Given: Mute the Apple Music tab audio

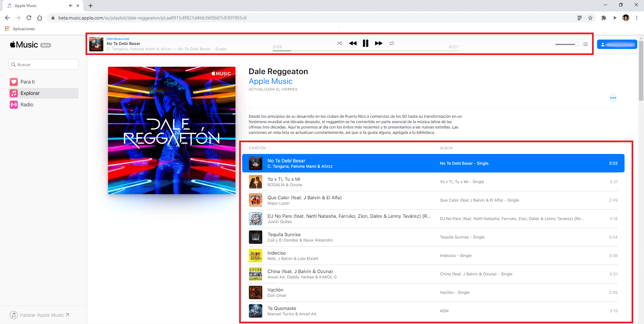Looking at the screenshot, I should (70, 6).
